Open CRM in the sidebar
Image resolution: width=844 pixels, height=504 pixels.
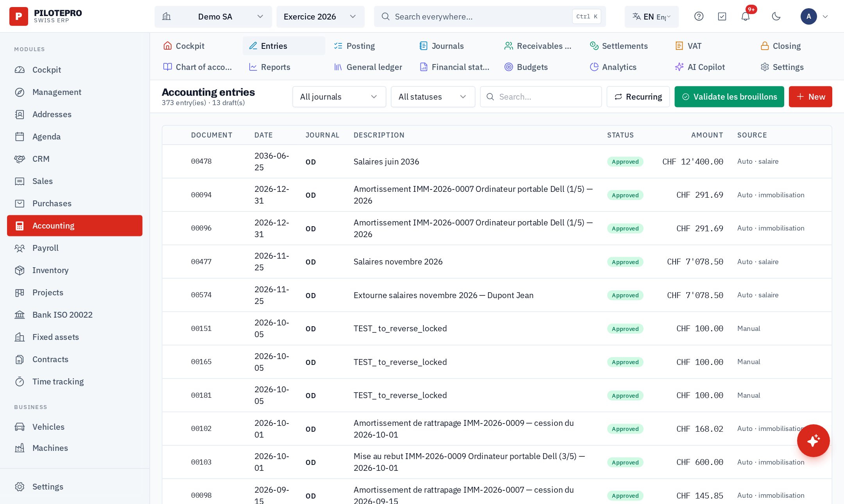(x=75, y=159)
